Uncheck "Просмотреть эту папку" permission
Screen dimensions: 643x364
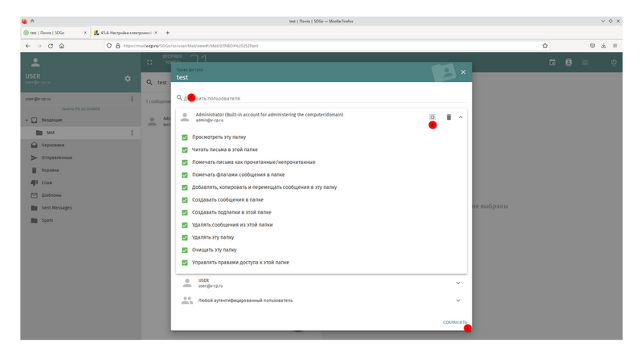click(185, 137)
